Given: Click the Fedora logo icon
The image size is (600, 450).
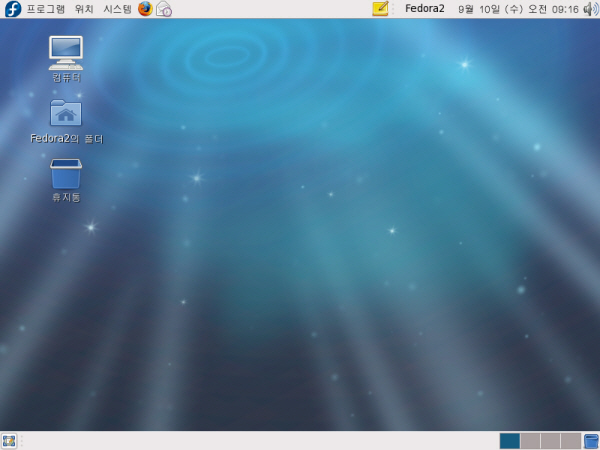Looking at the screenshot, I should click(13, 9).
